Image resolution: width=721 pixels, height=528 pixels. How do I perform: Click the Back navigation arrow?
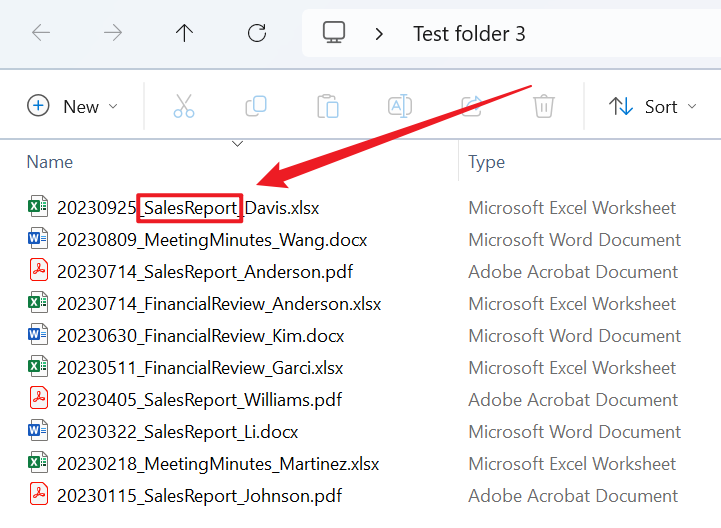pyautogui.click(x=41, y=33)
